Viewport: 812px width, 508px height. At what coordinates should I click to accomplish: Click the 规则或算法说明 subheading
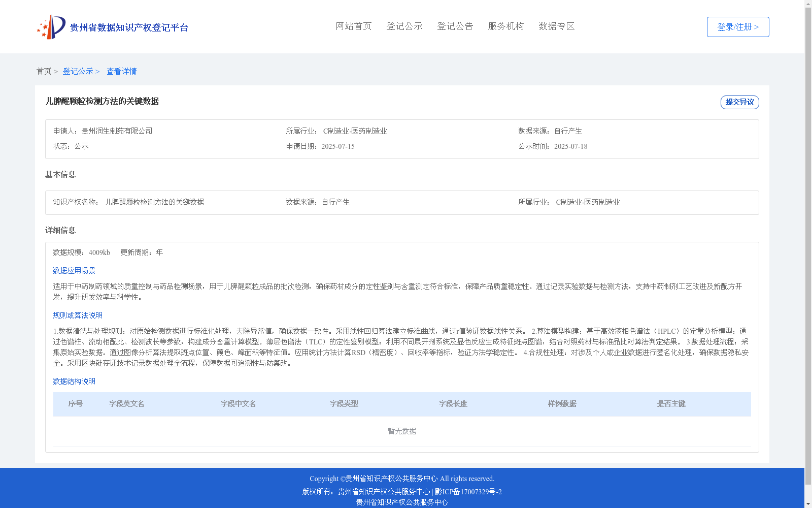[78, 315]
